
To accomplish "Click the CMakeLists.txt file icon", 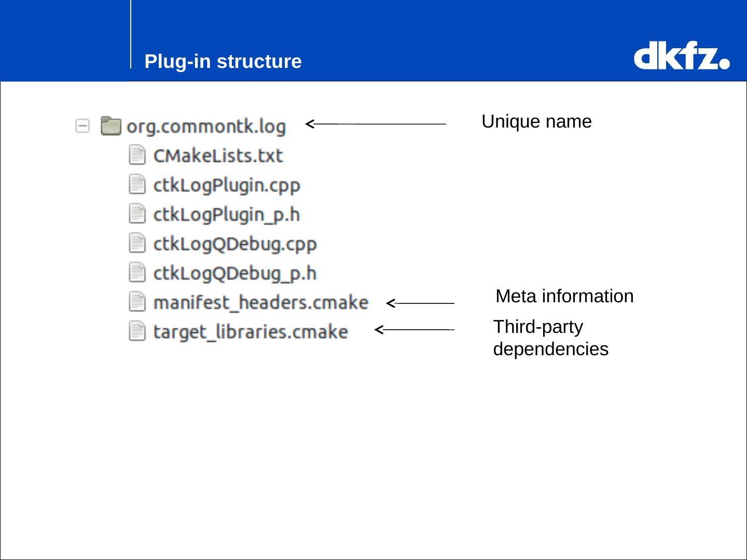I will pyautogui.click(x=137, y=155).
